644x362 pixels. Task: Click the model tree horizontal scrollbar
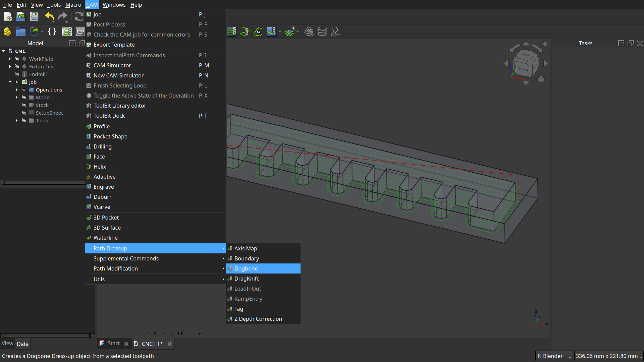[45, 182]
